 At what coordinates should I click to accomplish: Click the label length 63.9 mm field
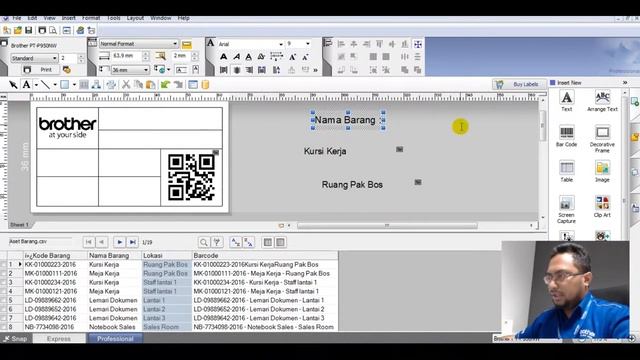(x=127, y=56)
